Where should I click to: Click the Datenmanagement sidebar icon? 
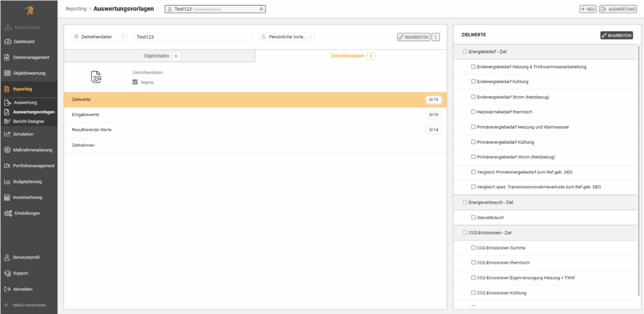8,57
